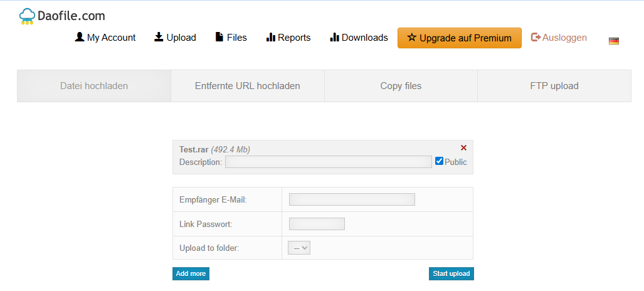This screenshot has height=291, width=644.
Task: Remove Test.rar with red X icon
Action: click(463, 148)
